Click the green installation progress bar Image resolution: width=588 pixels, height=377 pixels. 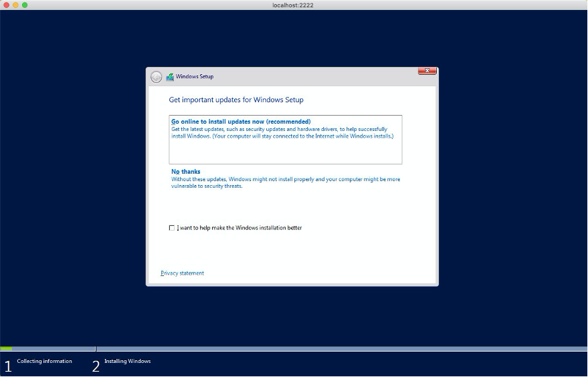point(7,348)
